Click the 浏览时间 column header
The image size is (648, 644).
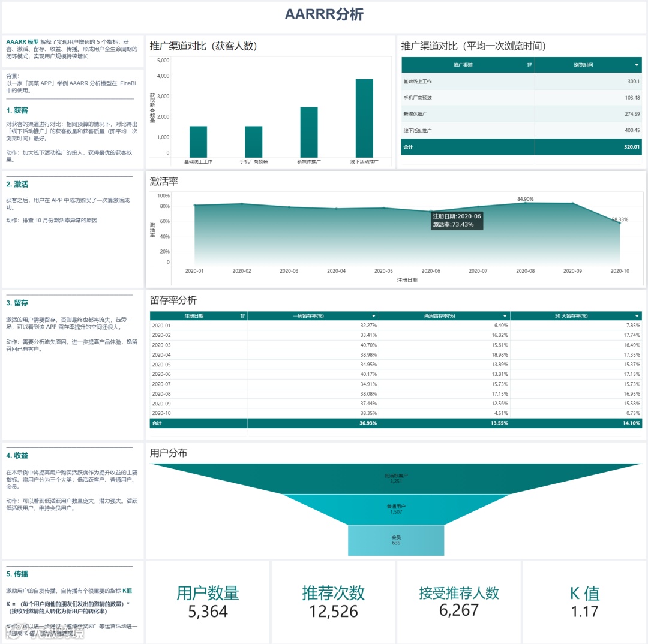click(588, 65)
